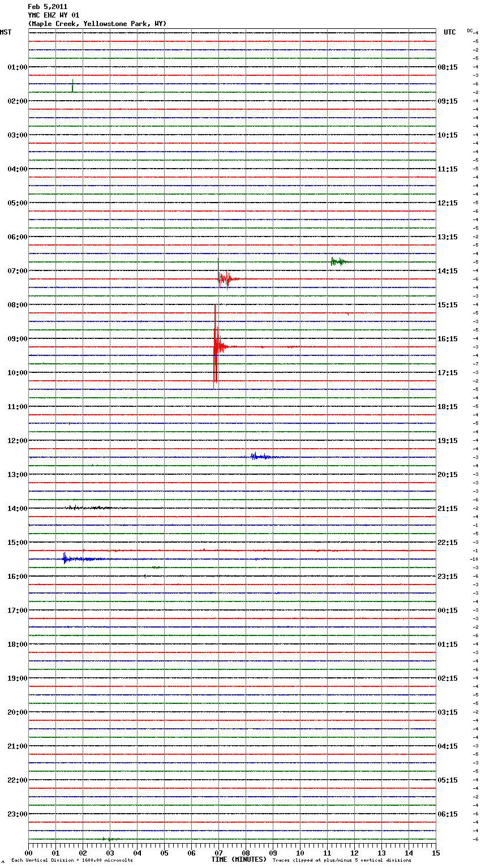Image resolution: width=481 pixels, height=868 pixels.
Task: Select the "12:00" MST hour label
Action: [17, 441]
